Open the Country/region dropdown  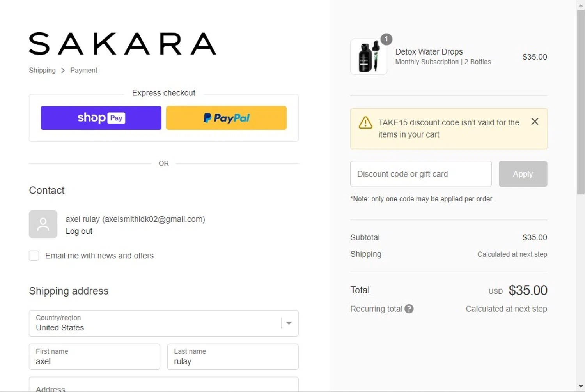163,323
